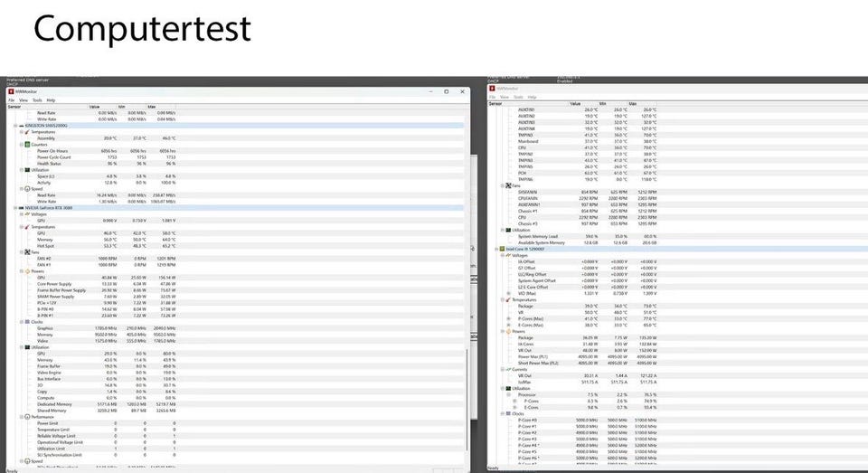868x473 pixels.
Task: Open the Help menu in left HWMonitor window
Action: pyautogui.click(x=51, y=100)
